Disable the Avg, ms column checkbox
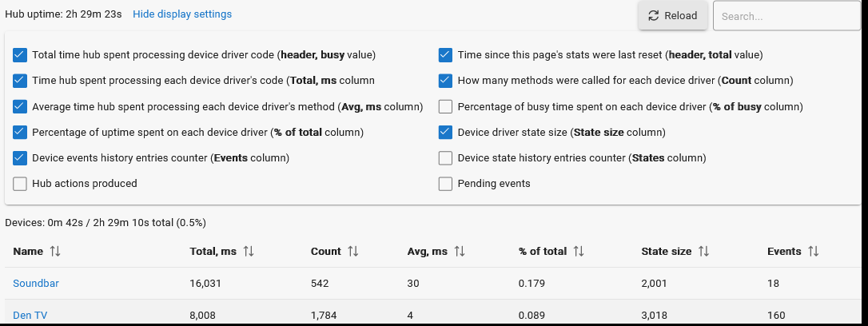The width and height of the screenshot is (868, 326). point(20,107)
